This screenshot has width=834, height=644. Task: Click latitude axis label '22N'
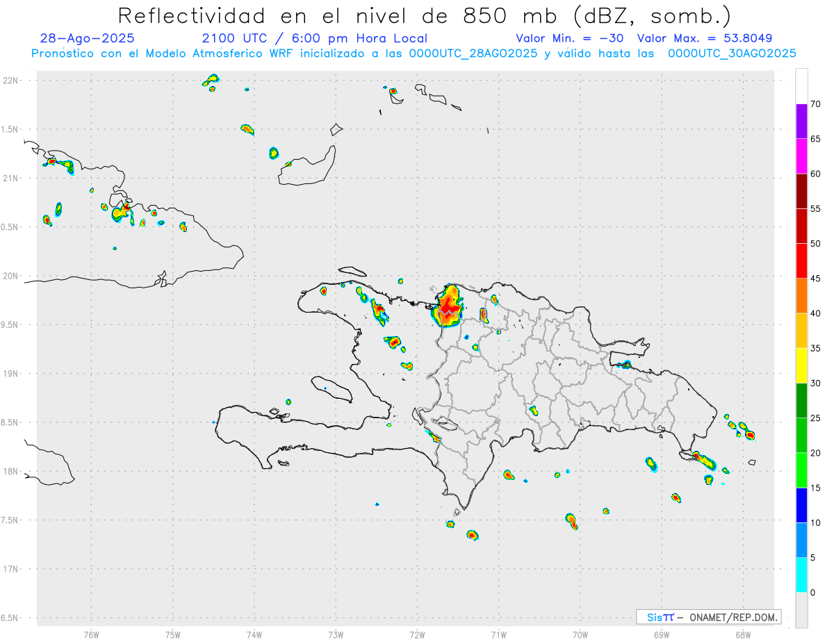coord(11,81)
